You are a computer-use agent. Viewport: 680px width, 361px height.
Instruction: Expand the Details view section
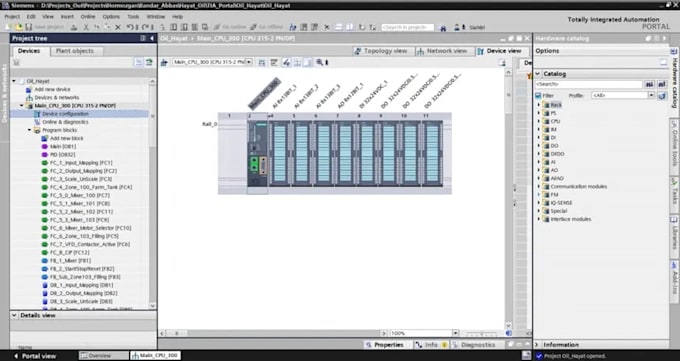point(14,315)
